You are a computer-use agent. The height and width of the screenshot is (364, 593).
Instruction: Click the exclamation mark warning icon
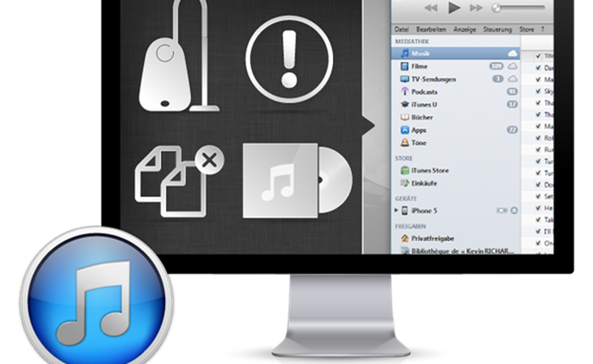tap(290, 59)
